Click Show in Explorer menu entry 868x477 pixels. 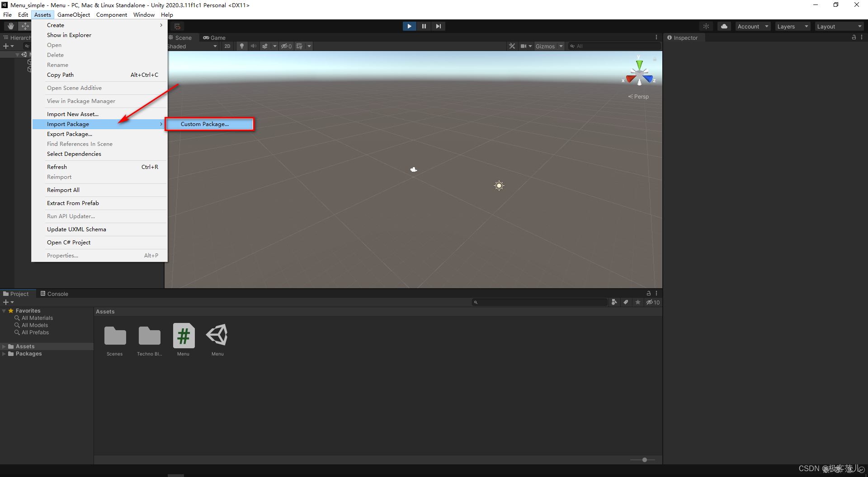99,35
